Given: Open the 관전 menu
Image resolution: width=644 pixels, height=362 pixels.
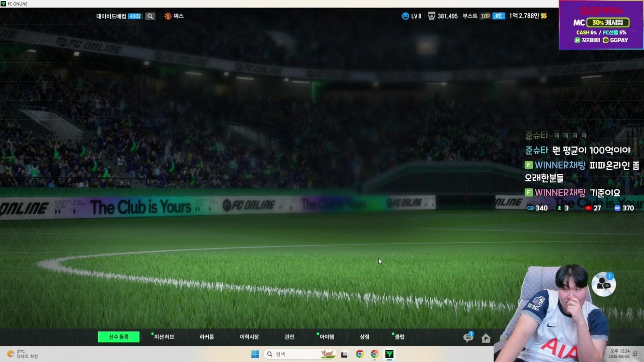Looking at the screenshot, I should (289, 337).
